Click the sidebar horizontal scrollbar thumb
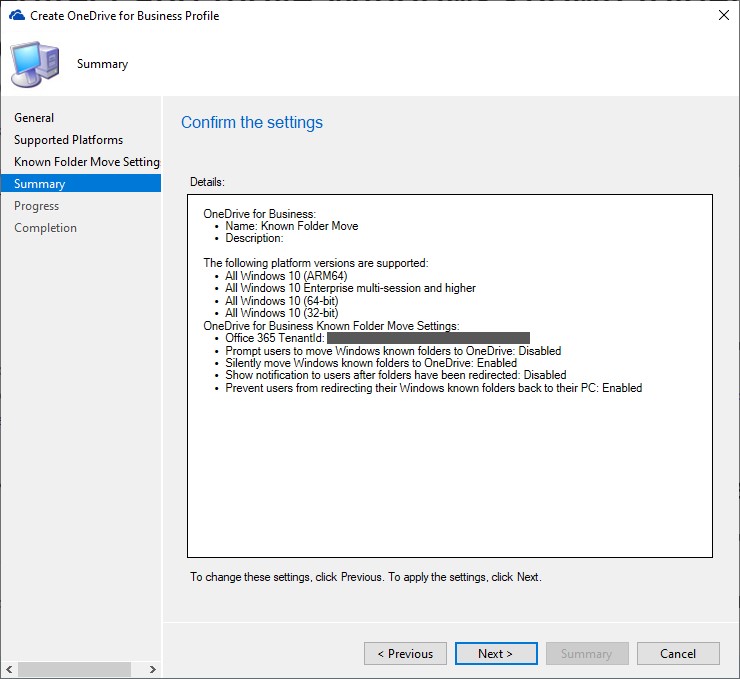740x679 pixels. [x=74, y=669]
